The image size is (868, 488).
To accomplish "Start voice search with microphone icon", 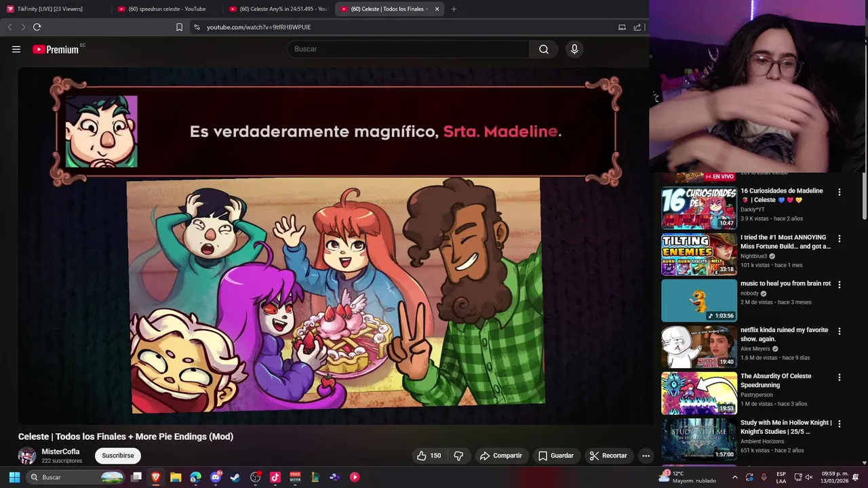I will 574,49.
